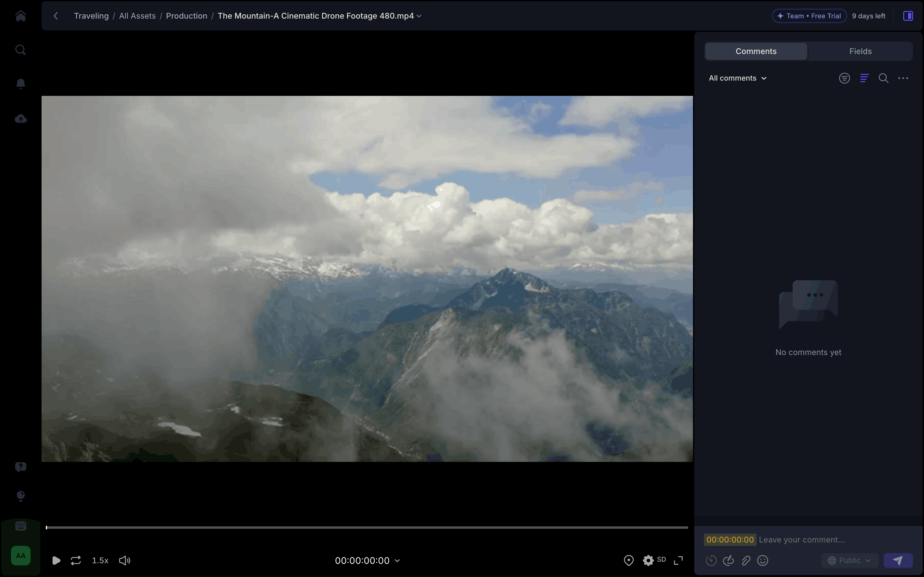Attach a file with paperclip icon
The height and width of the screenshot is (577, 924).
pyautogui.click(x=746, y=560)
